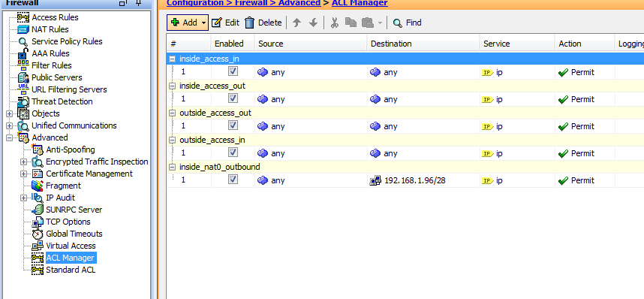Click the Fragment icon

[38, 186]
